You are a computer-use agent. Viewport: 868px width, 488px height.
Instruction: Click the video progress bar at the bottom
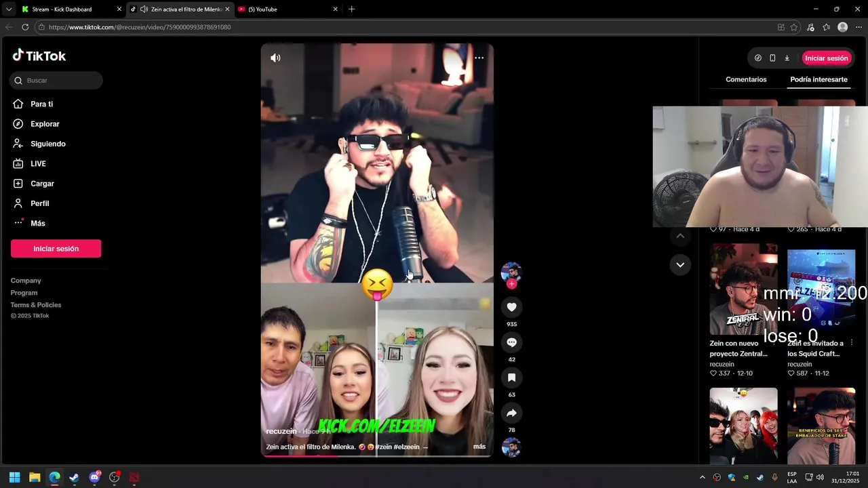click(x=376, y=455)
